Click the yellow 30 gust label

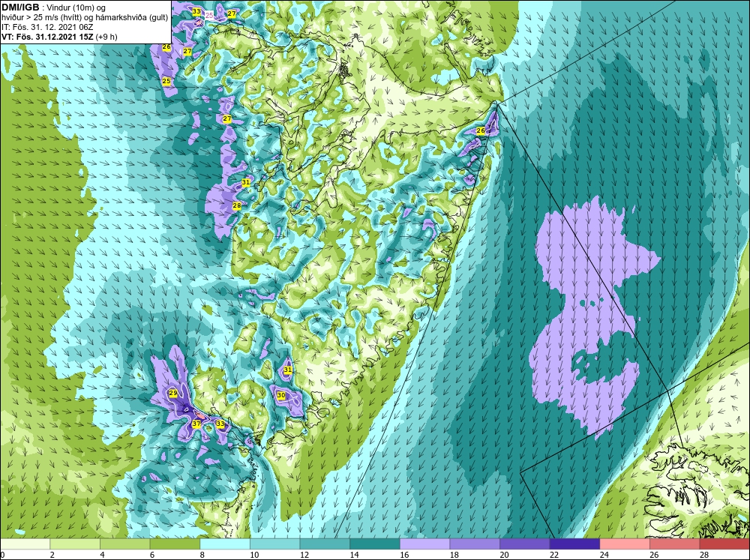pyautogui.click(x=281, y=396)
